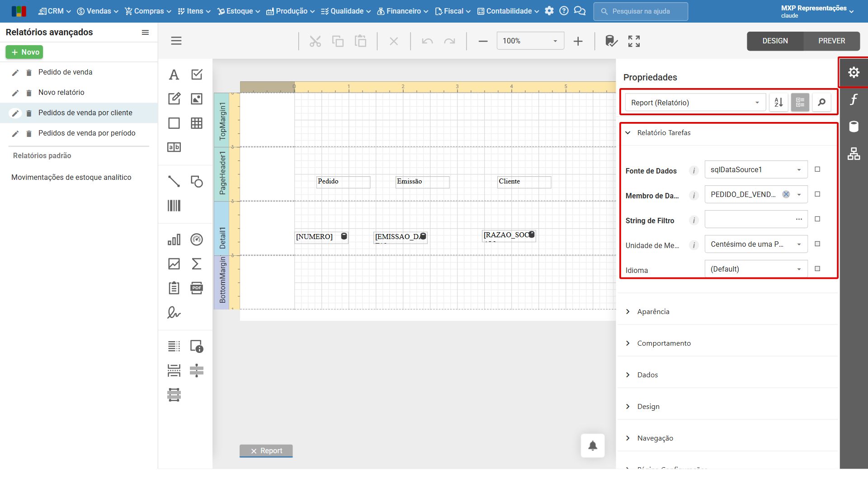This screenshot has width=868, height=488.
Task: Open the Estoque menu
Action: click(239, 11)
